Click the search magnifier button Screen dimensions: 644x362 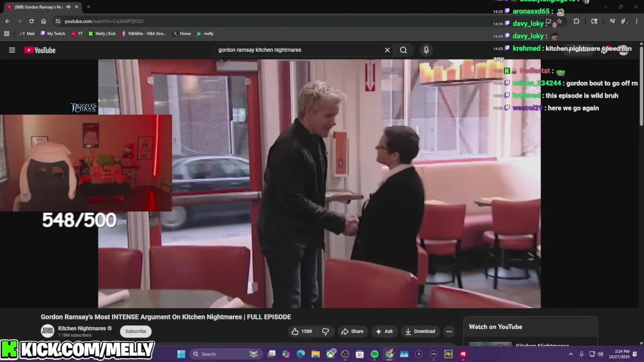tap(404, 50)
